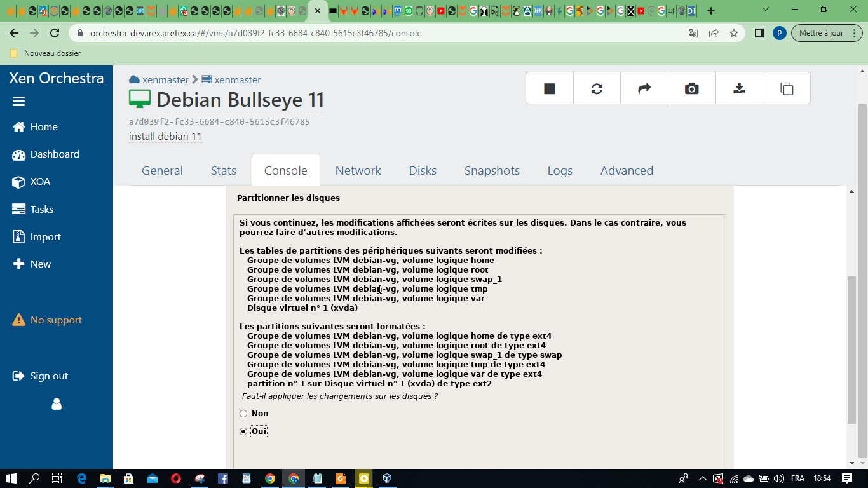Migrate the VM using the share-arrow icon
The width and height of the screenshot is (868, 488).
point(644,88)
